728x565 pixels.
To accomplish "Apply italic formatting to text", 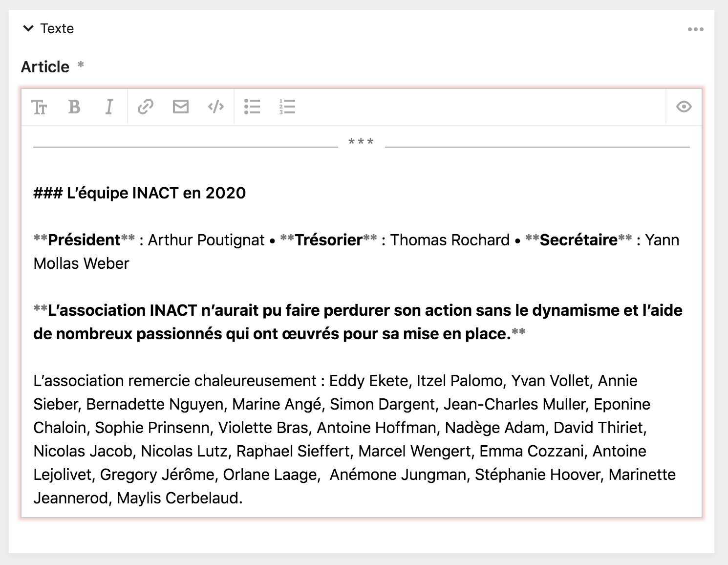I will [109, 107].
